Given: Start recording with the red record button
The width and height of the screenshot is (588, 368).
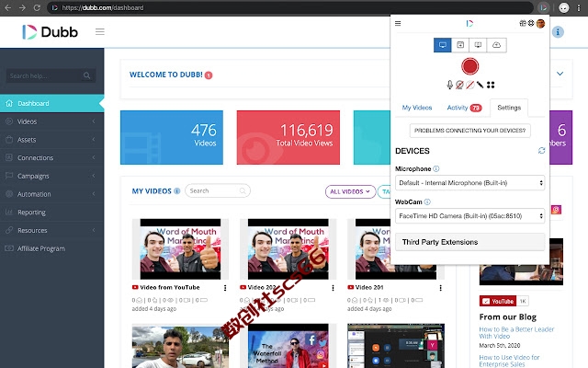Looking at the screenshot, I should (469, 66).
